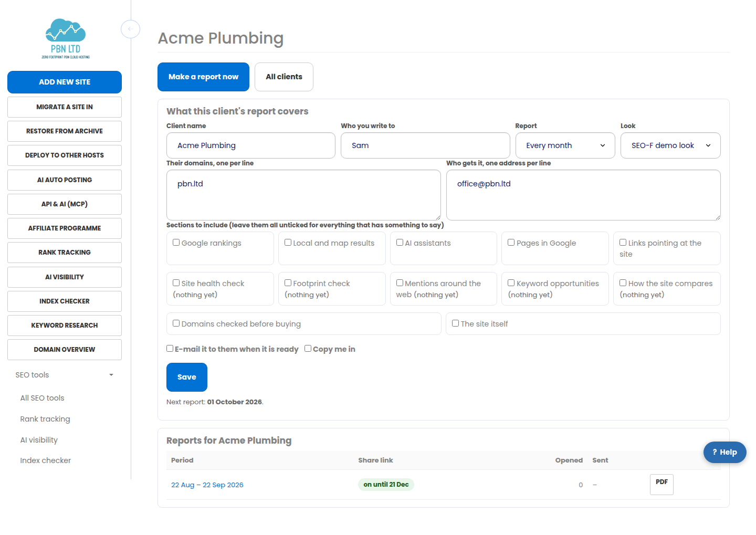Viewport: 756px width, 535px height.
Task: Tick The site itself checkbox
Action: pyautogui.click(x=456, y=323)
